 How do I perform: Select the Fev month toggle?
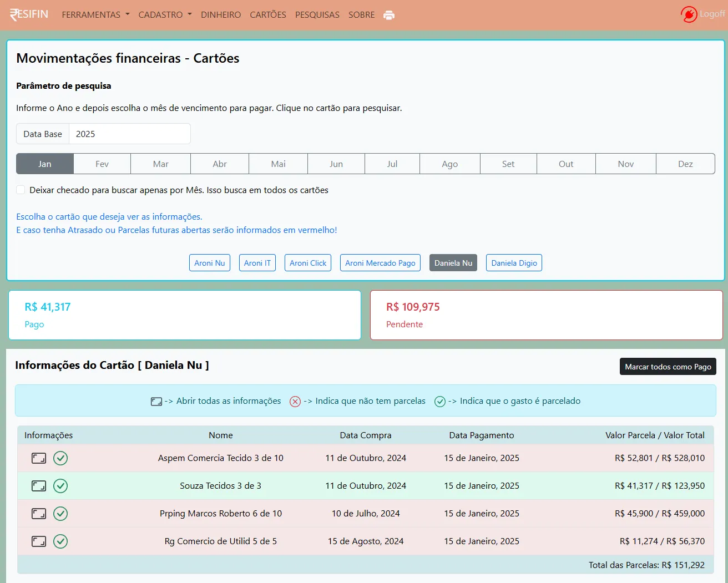coord(102,164)
